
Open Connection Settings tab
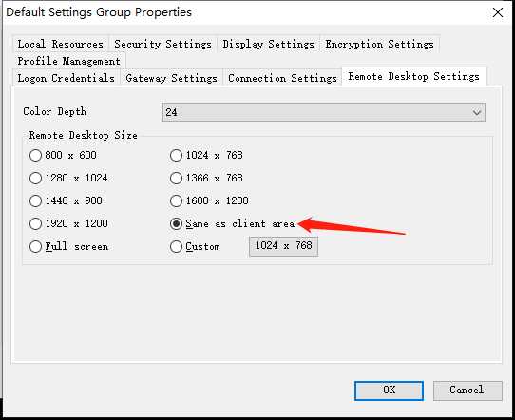coord(282,78)
